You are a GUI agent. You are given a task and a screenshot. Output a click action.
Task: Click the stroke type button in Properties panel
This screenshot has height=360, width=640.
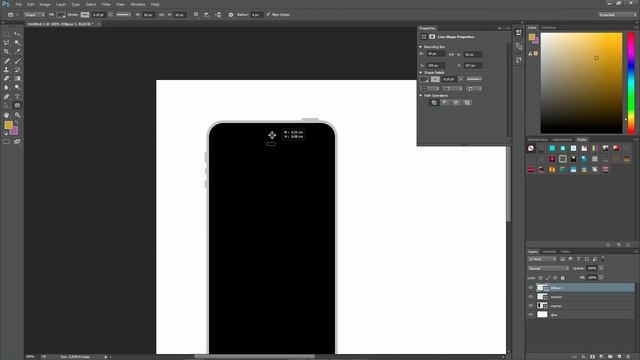(x=474, y=79)
